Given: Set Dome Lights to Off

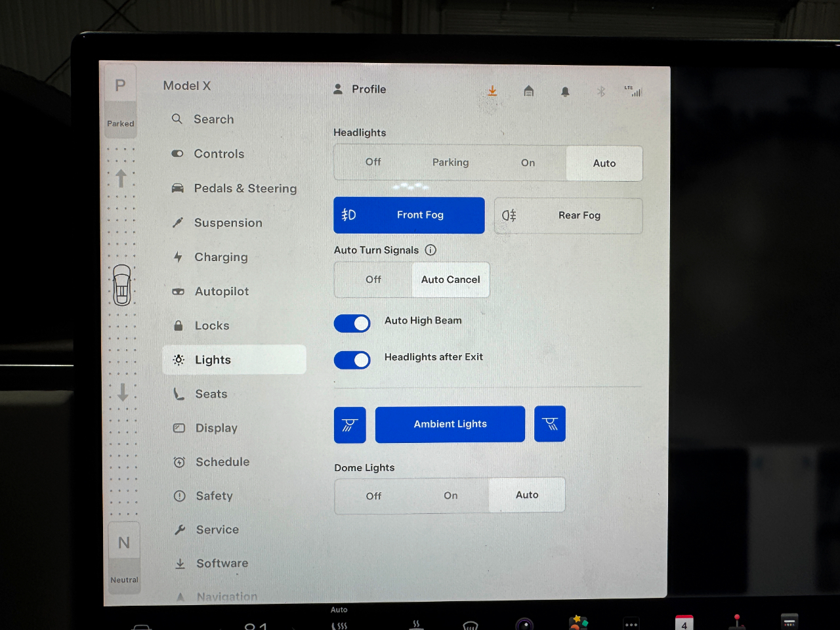Looking at the screenshot, I should tap(373, 496).
